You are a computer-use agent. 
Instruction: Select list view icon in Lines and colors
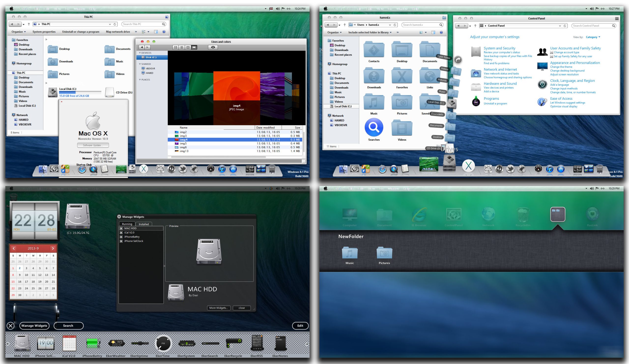tap(182, 47)
